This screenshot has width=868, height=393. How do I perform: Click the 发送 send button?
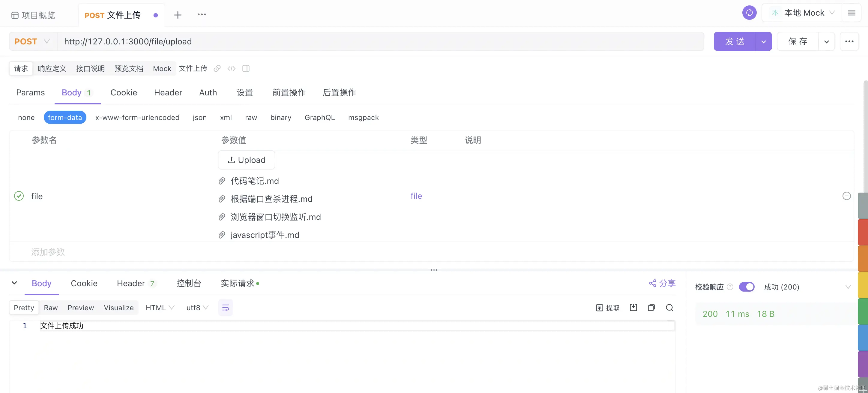(735, 41)
